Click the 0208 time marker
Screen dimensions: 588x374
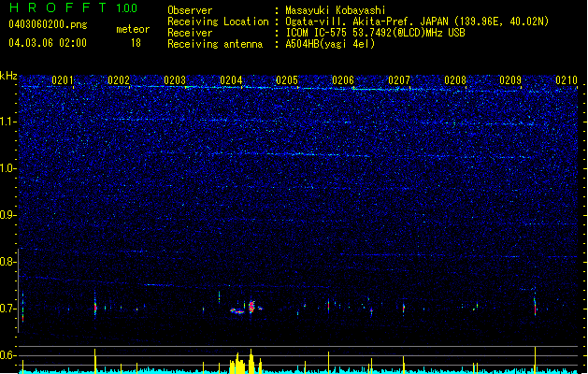tap(455, 80)
